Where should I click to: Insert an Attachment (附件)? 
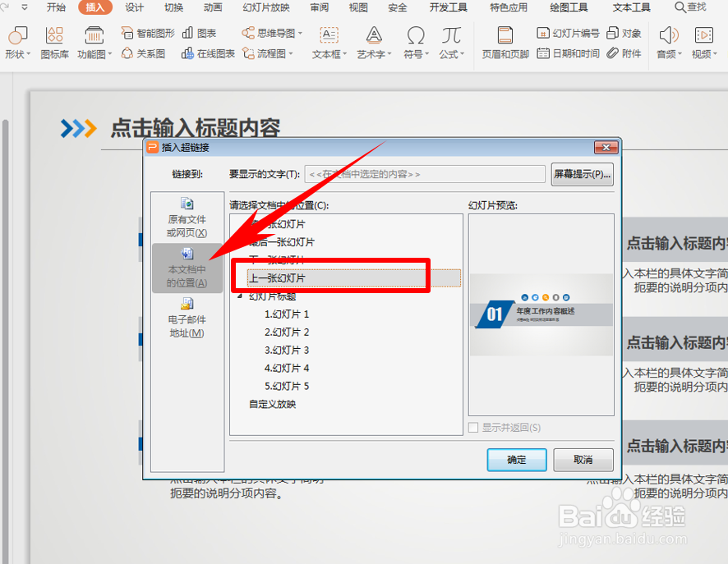pos(624,53)
